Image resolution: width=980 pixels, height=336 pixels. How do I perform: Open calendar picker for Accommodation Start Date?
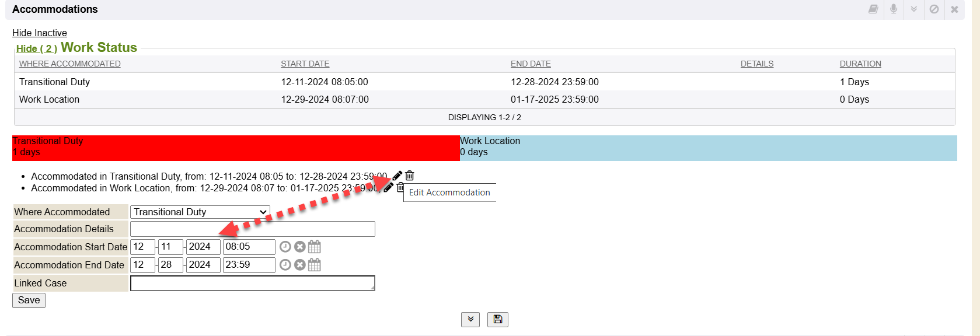click(x=315, y=247)
